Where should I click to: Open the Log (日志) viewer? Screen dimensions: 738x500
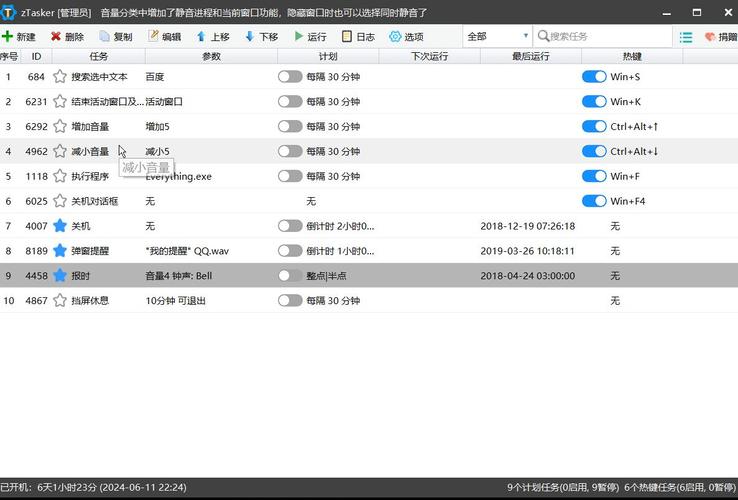[358, 36]
